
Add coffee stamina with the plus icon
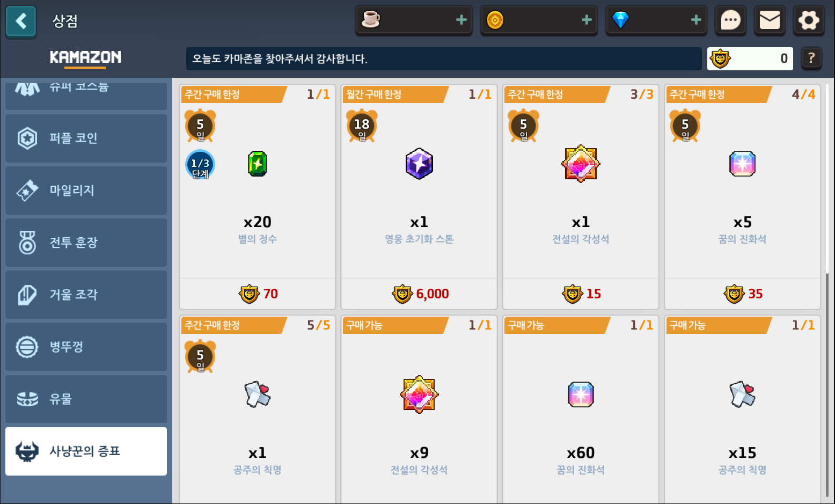(x=461, y=20)
